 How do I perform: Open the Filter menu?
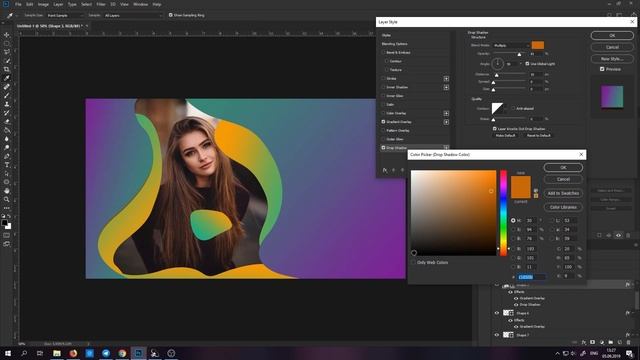point(101,4)
